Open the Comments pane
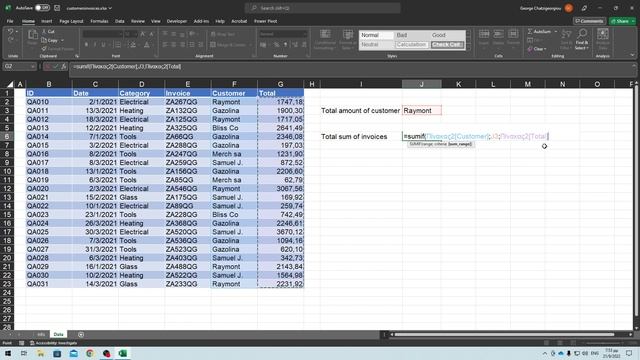 tap(589, 21)
